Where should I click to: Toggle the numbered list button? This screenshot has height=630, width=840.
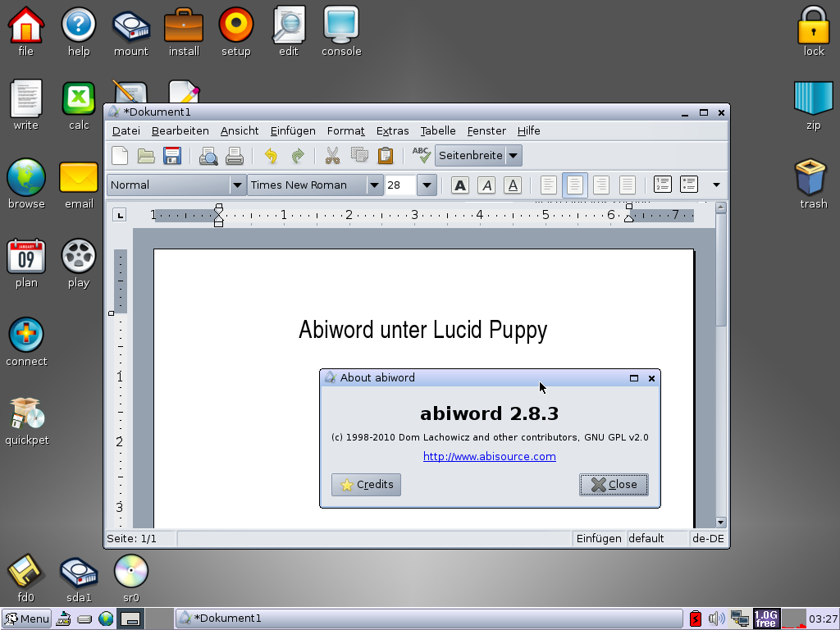coord(663,185)
